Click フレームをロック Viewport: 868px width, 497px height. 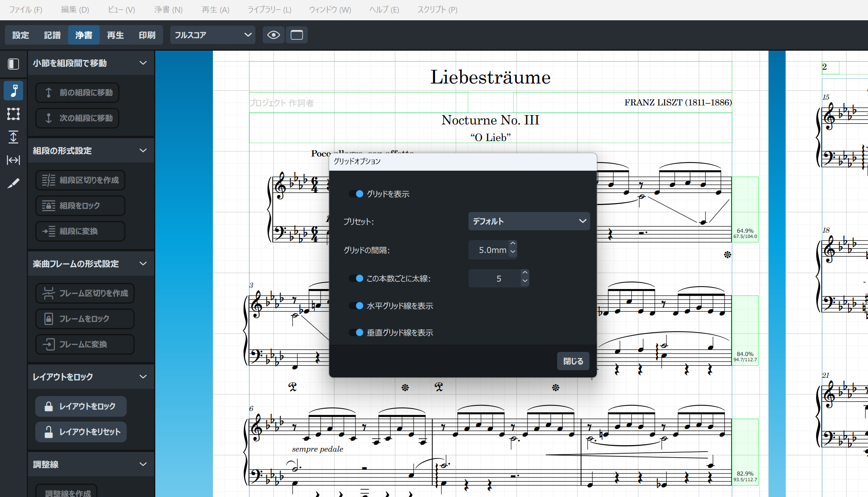tap(85, 319)
